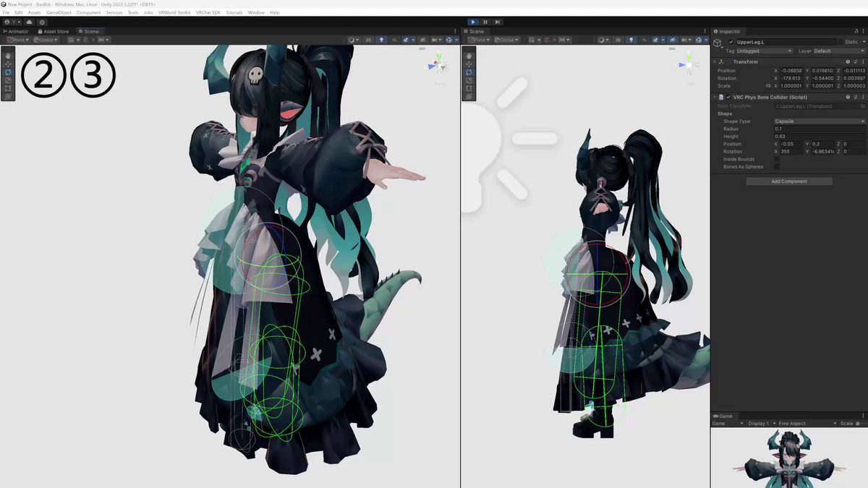The width and height of the screenshot is (868, 488).
Task: Open VRC Phys Bone Collider preset icon
Action: tap(855, 97)
